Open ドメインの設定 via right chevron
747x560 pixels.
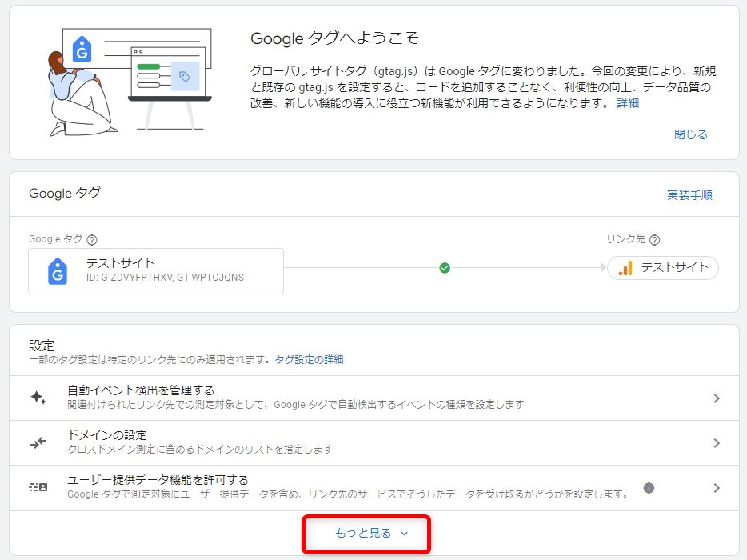pos(716,443)
